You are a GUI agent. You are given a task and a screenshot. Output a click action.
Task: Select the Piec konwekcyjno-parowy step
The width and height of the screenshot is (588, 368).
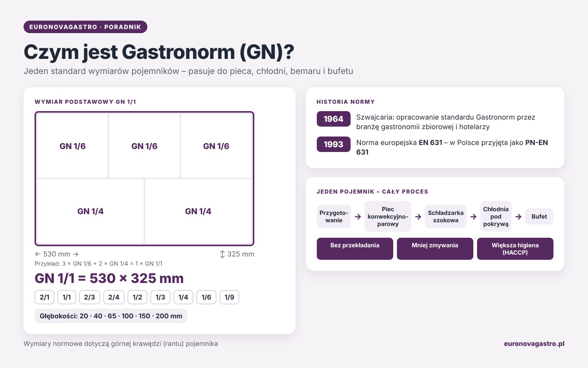[388, 216]
